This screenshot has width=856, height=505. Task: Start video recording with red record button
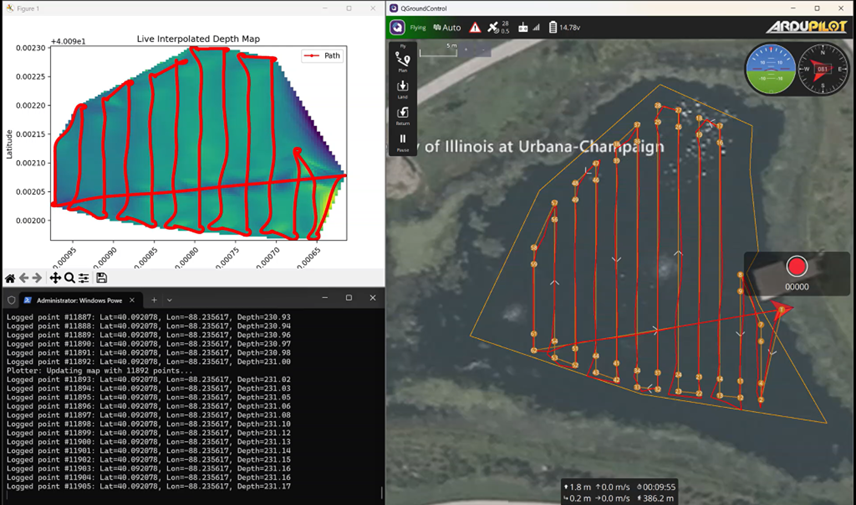[796, 266]
